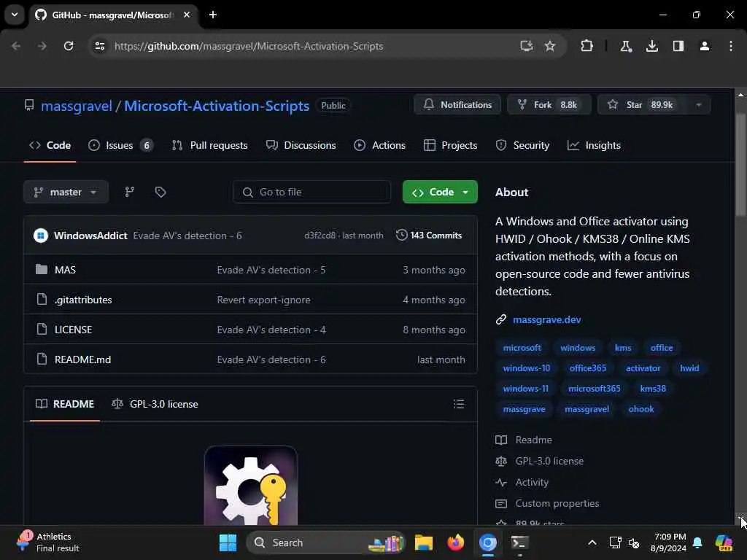This screenshot has width=747, height=560.
Task: Open the Terminal icon in taskbar
Action: [x=519, y=542]
